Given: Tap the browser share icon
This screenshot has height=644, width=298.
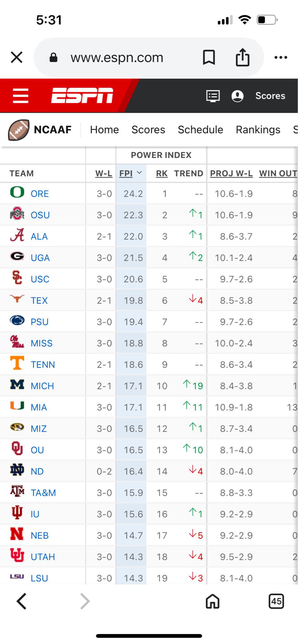Looking at the screenshot, I should click(242, 58).
